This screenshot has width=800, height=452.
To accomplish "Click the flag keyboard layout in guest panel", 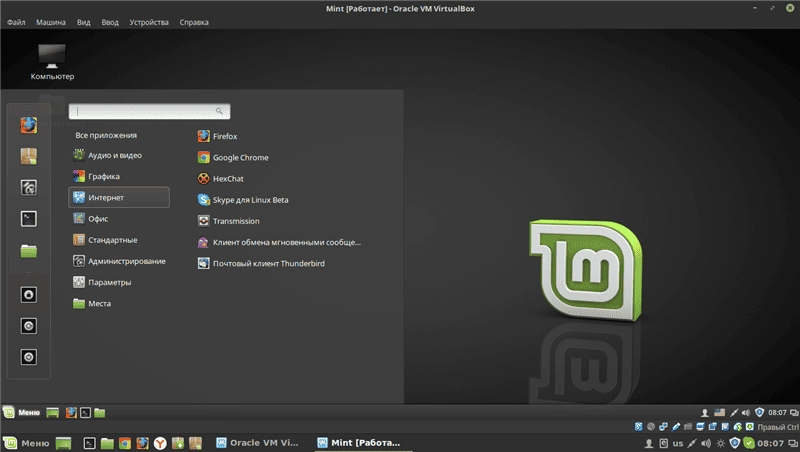I will pyautogui.click(x=719, y=412).
